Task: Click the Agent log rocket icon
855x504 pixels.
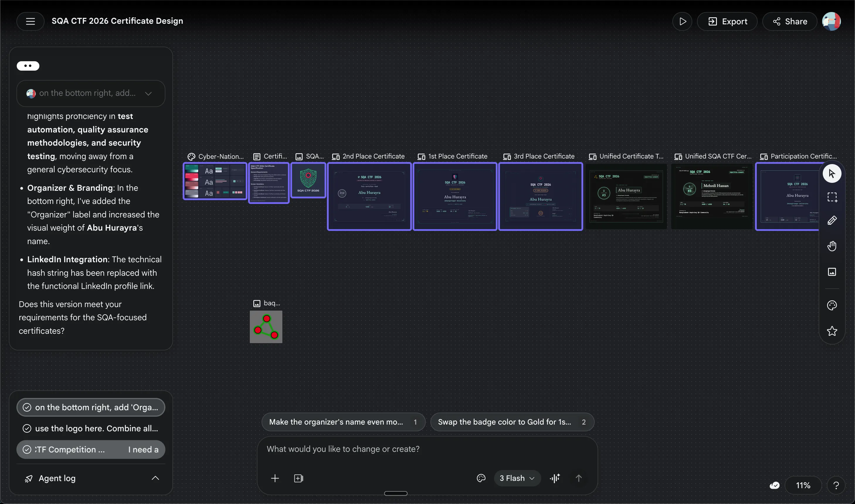Action: [29, 479]
